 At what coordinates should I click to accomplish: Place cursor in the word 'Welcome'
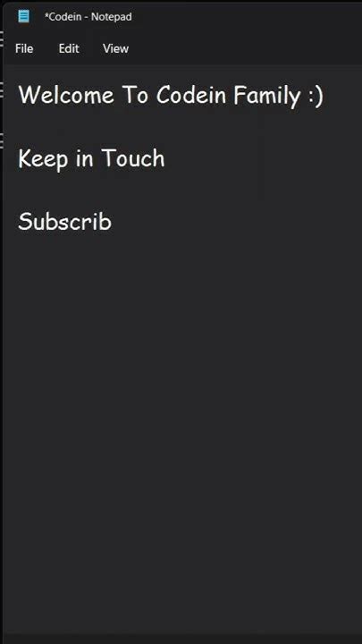coord(66,96)
